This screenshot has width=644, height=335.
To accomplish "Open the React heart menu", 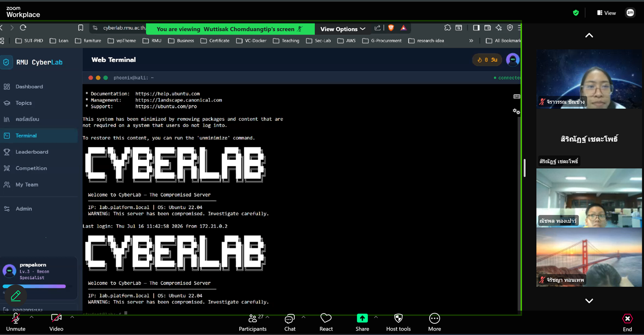I will [x=326, y=322].
